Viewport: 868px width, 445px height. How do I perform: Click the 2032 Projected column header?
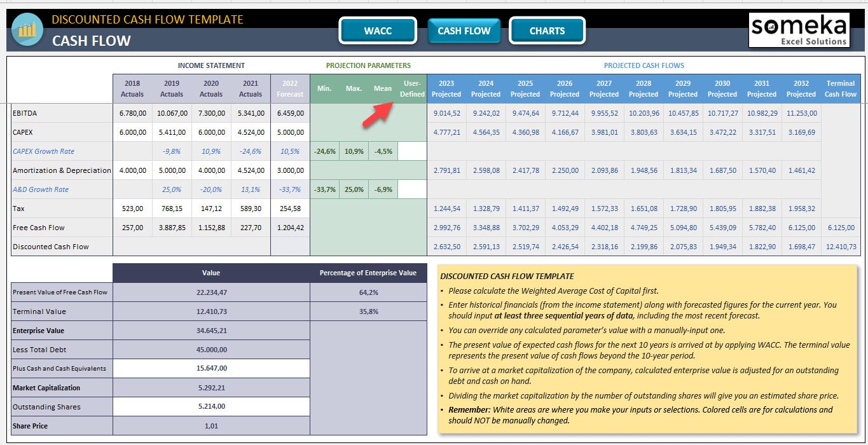801,89
